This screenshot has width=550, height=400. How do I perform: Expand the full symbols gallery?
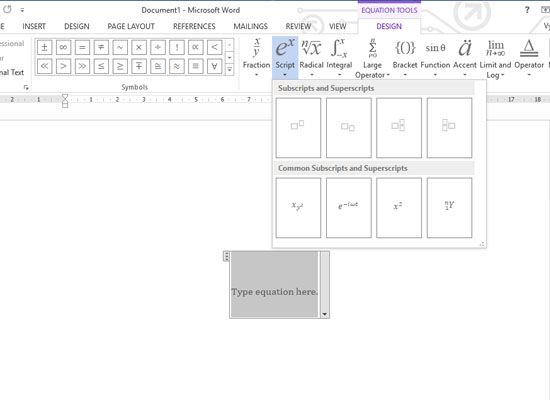click(x=229, y=70)
